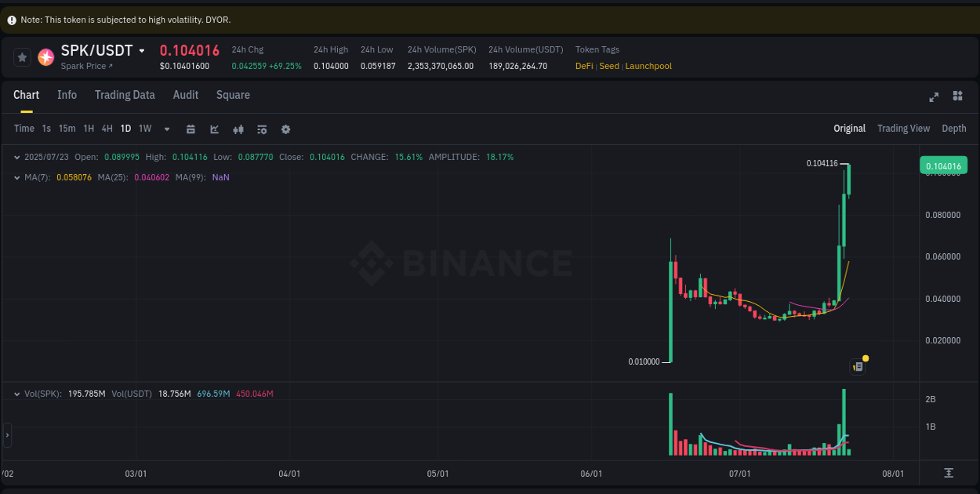Click the green current price label 0.104016
This screenshot has height=494, width=980.
tap(944, 165)
